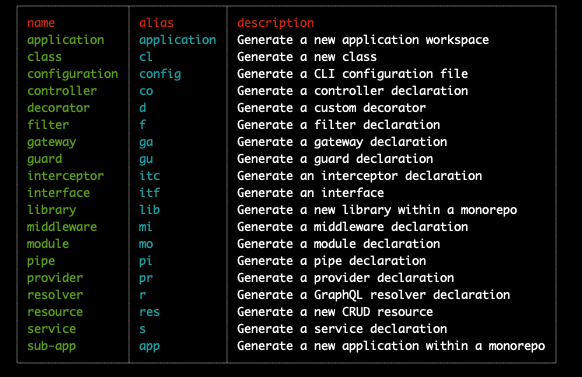Click 'Generate a new application within a monorepo'
582x377 pixels.
point(391,346)
